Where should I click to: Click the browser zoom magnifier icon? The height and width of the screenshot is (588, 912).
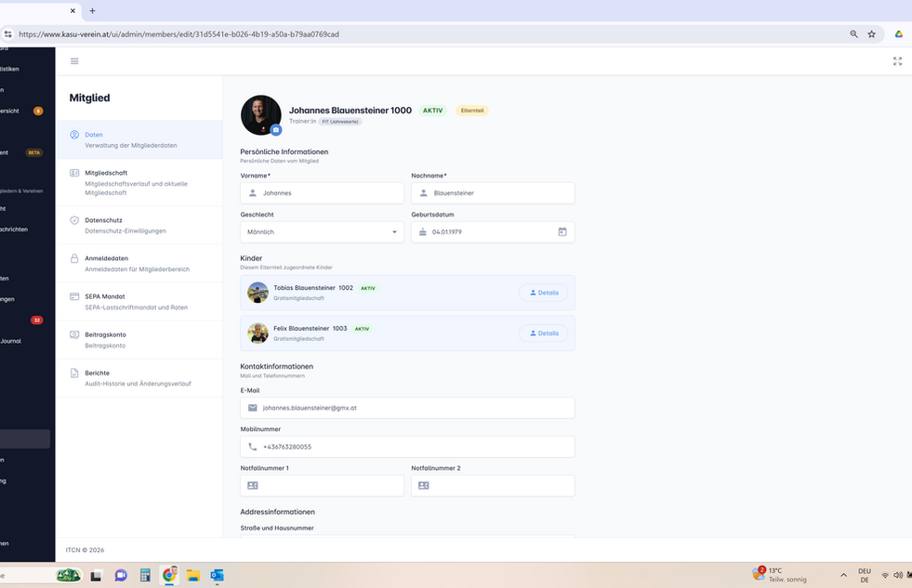[x=853, y=34]
